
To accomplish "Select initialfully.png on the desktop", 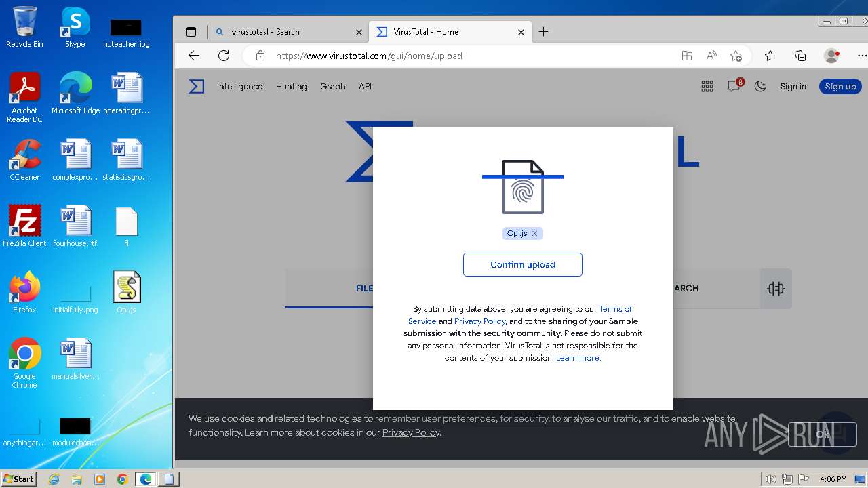I will point(75,299).
